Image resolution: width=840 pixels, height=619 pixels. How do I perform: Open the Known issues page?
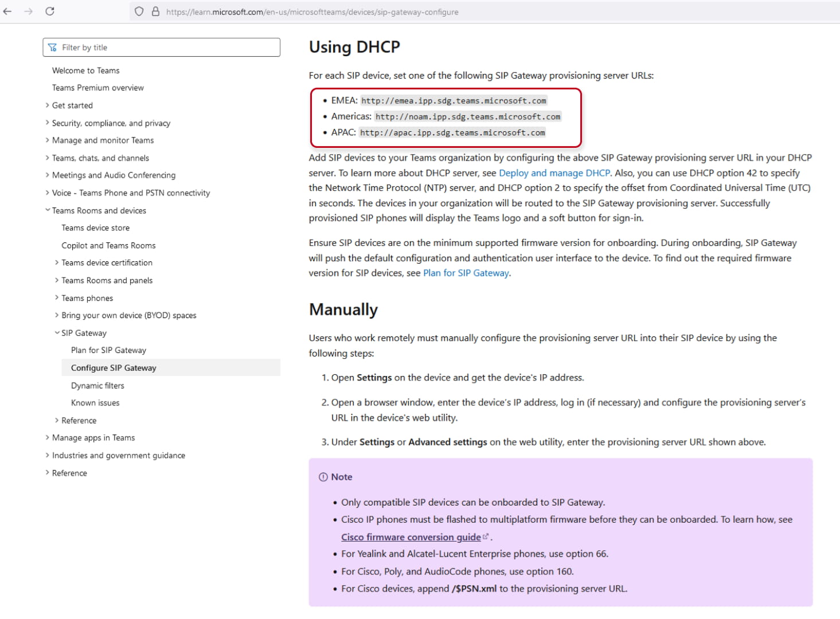coord(95,403)
